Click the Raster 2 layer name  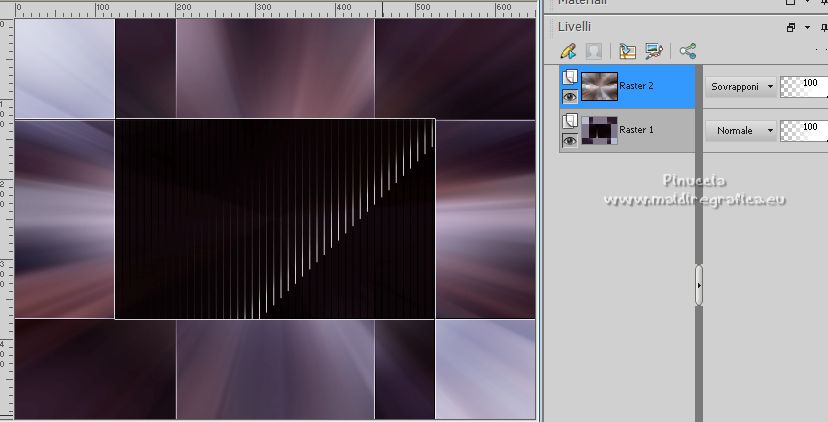(636, 86)
